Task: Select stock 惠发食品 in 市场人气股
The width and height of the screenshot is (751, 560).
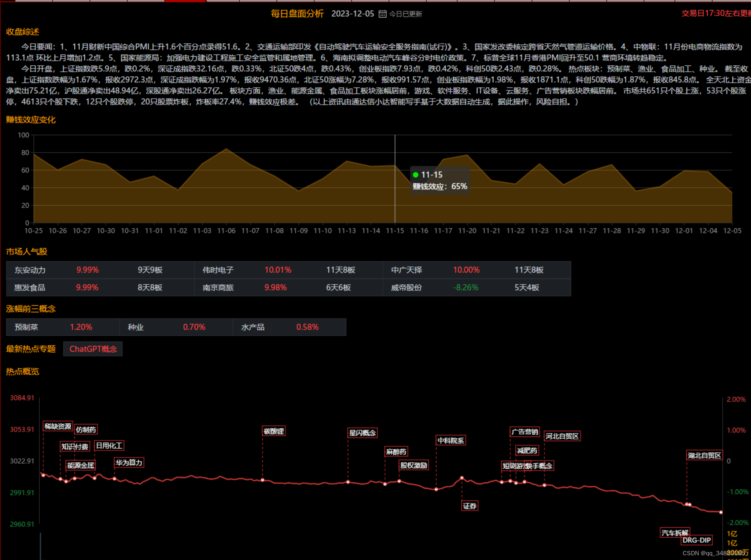Action: coord(30,288)
